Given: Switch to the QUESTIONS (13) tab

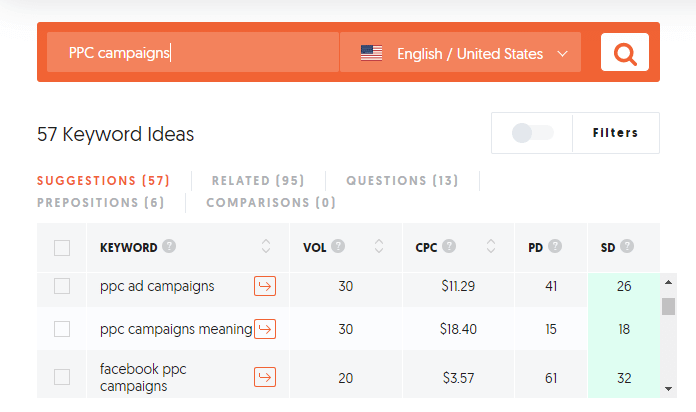Looking at the screenshot, I should point(402,181).
